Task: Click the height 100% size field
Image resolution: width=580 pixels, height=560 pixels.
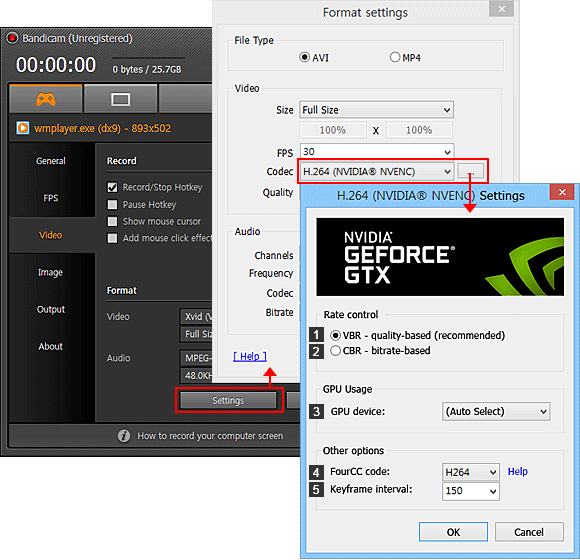Action: point(419,130)
